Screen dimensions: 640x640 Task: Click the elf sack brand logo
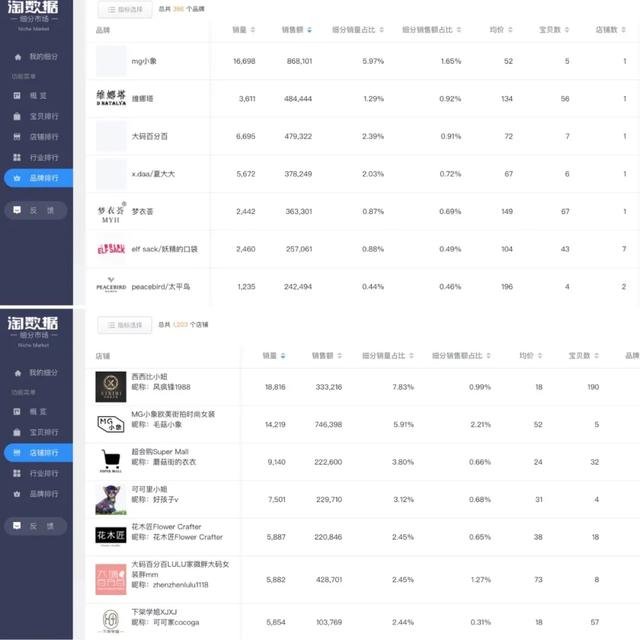coord(111,249)
